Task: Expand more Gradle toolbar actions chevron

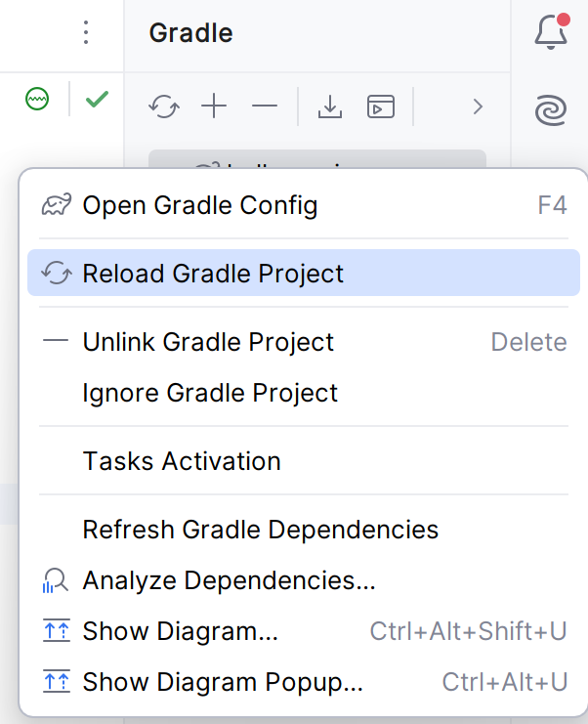Action: coord(478,106)
